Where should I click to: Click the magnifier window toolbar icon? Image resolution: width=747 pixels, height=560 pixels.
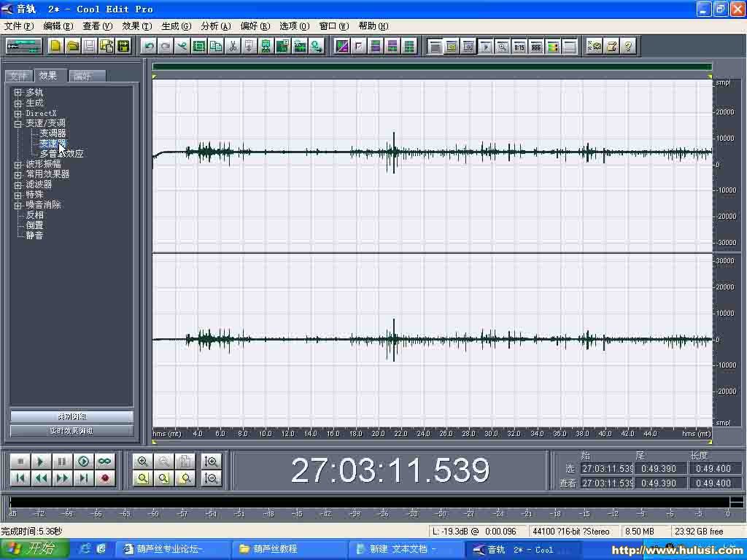tap(502, 46)
